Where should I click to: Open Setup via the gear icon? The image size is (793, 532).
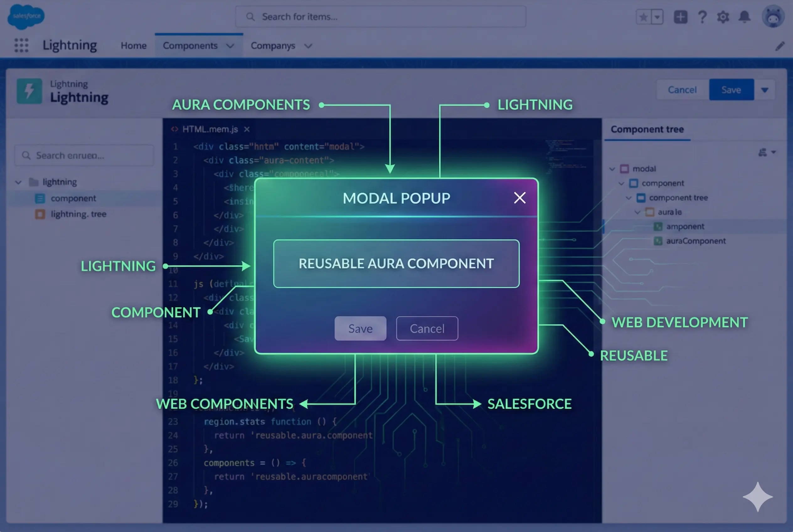723,16
